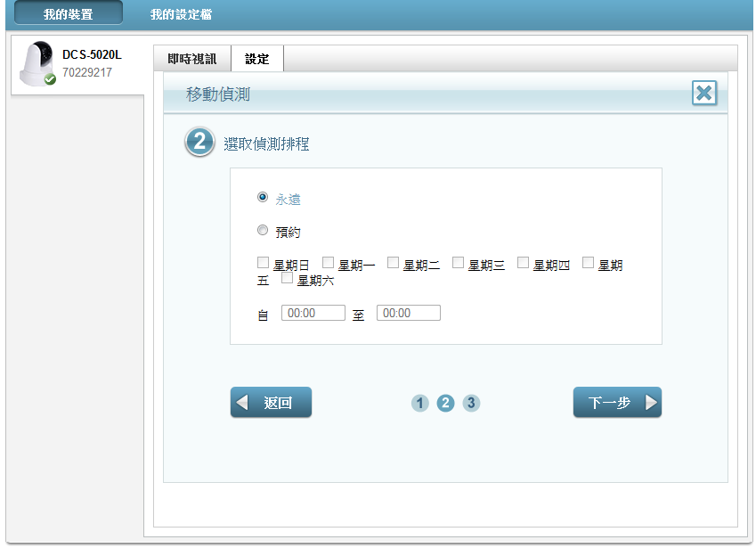Click the step 2 page indicator
This screenshot has width=756, height=548.
click(445, 403)
